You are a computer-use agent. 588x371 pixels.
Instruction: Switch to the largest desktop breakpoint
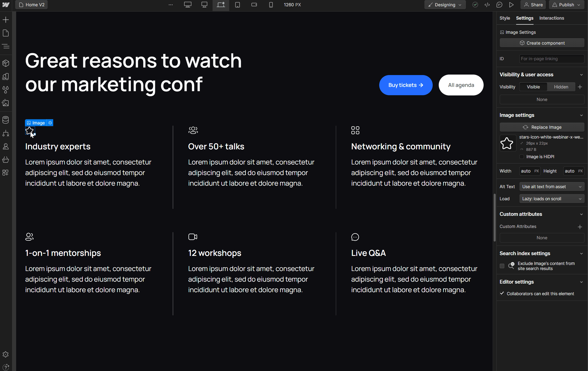(188, 5)
